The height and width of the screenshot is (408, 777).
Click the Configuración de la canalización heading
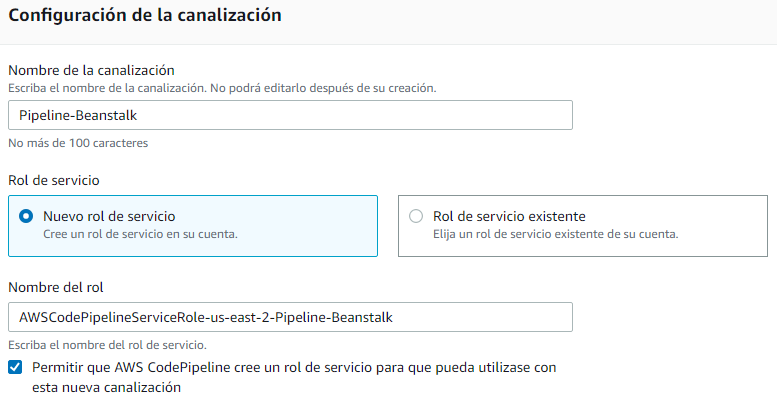pos(145,15)
